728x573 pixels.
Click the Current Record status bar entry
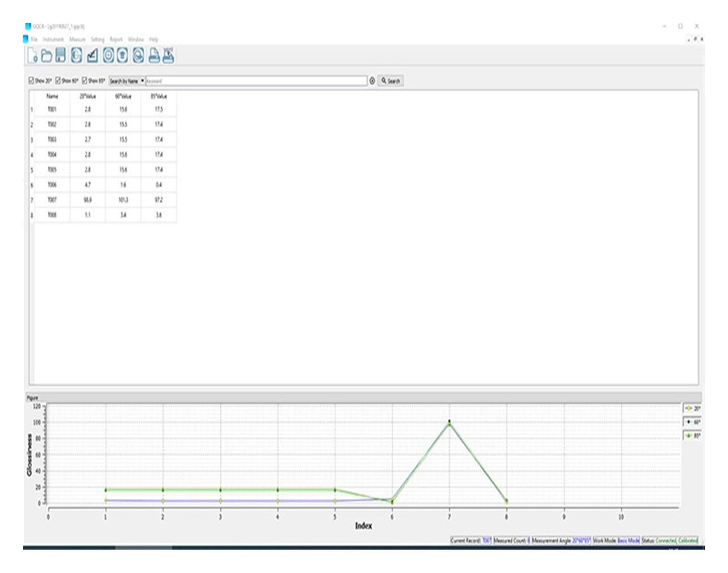[x=471, y=541]
